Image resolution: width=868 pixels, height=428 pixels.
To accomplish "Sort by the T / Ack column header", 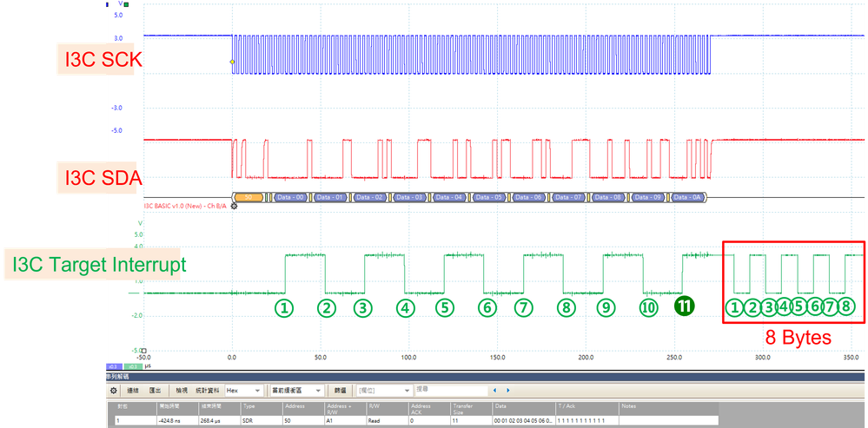I will [x=587, y=408].
